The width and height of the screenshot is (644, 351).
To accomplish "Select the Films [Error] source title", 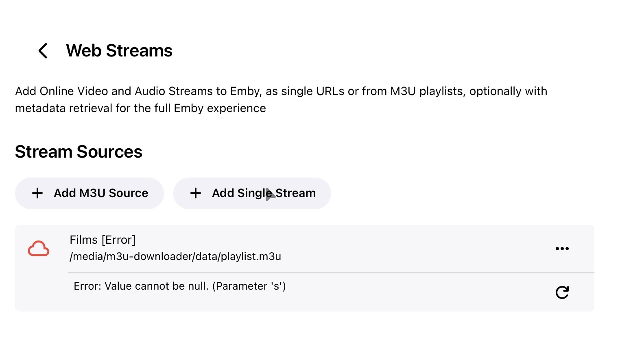I will [x=103, y=240].
